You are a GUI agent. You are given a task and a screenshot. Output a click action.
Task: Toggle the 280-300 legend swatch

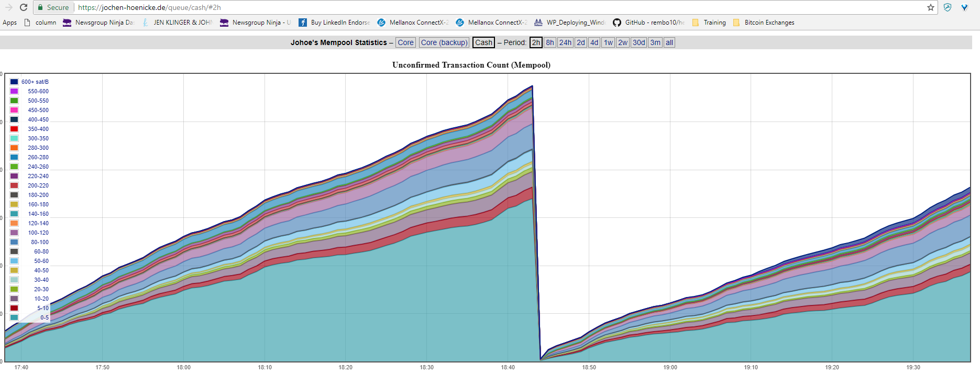point(14,148)
